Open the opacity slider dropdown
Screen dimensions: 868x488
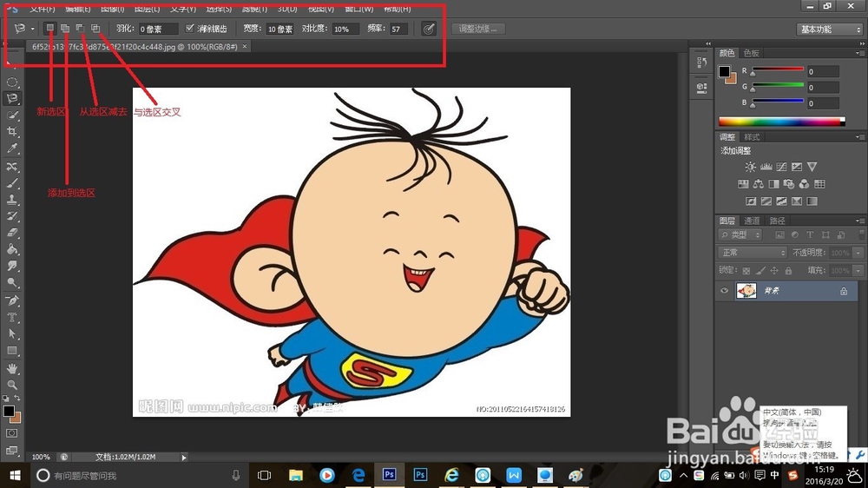click(858, 253)
